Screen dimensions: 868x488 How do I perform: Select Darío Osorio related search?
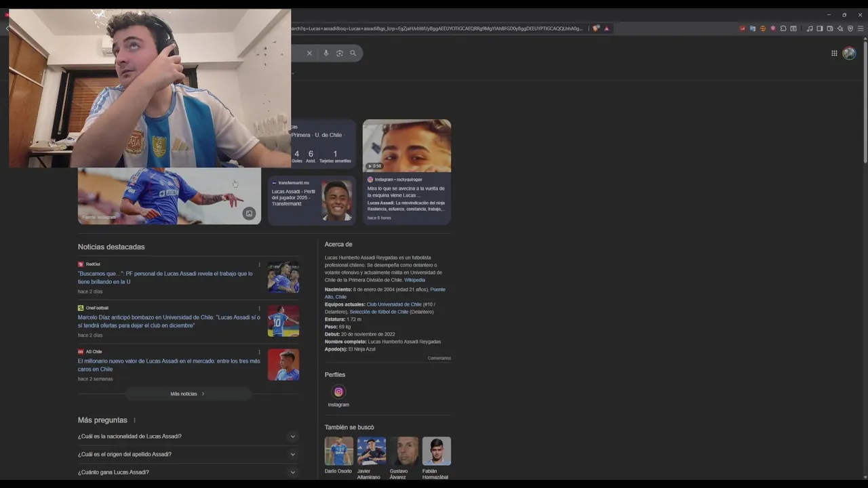tap(338, 455)
